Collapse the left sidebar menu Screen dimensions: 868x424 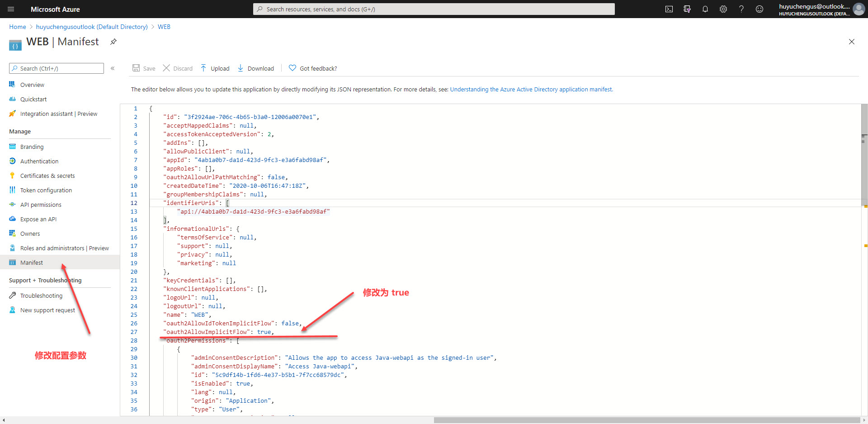[x=113, y=68]
